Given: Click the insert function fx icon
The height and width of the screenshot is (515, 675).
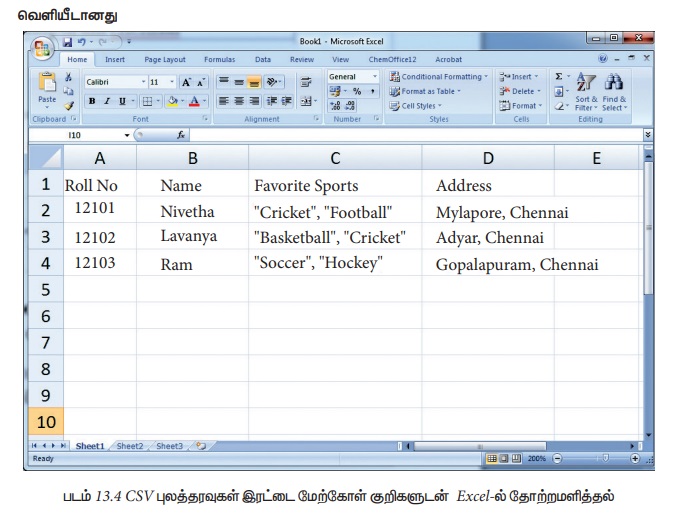Looking at the screenshot, I should coord(181,134).
